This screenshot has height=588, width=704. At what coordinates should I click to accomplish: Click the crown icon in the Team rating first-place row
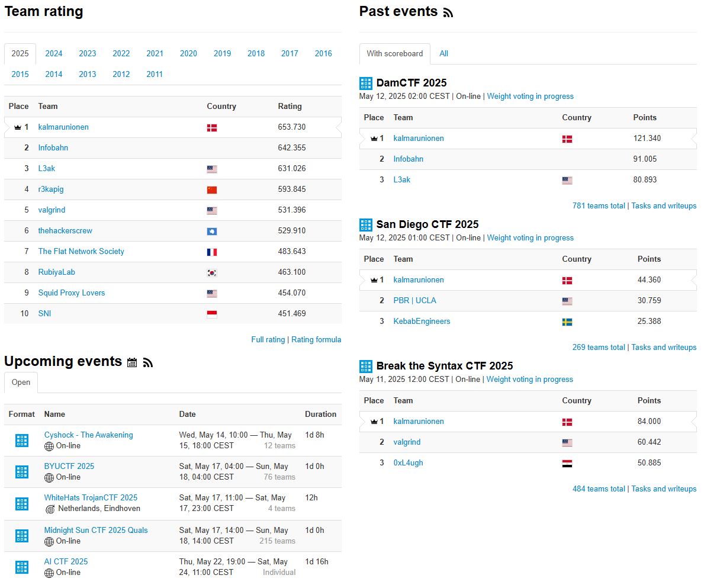pyautogui.click(x=18, y=127)
